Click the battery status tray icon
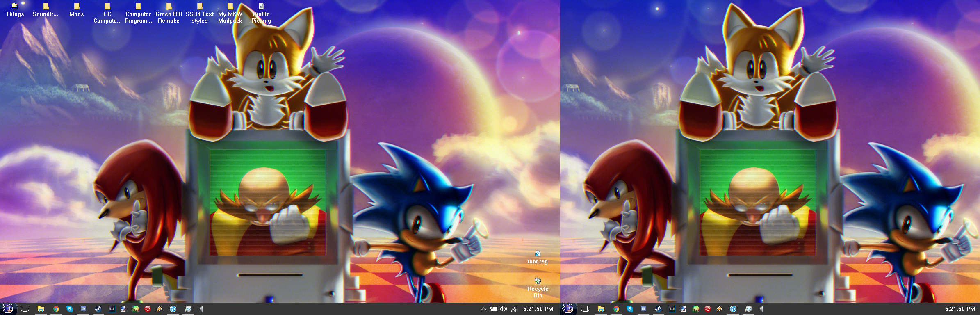The image size is (980, 315). tap(494, 309)
